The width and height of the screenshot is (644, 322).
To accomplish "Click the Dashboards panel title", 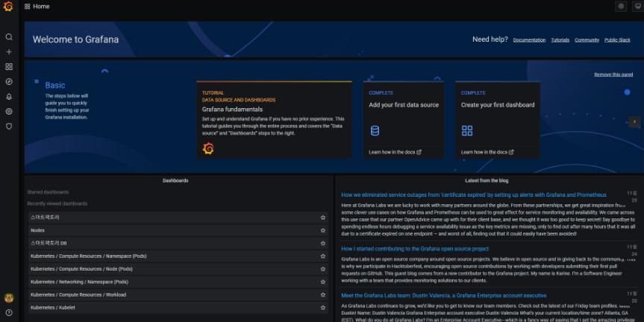I will tap(175, 180).
